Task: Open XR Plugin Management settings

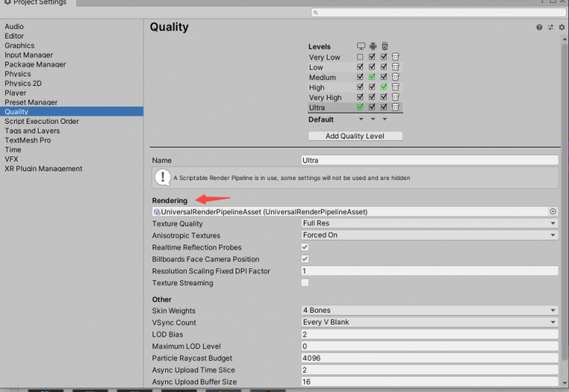Action: tap(43, 168)
